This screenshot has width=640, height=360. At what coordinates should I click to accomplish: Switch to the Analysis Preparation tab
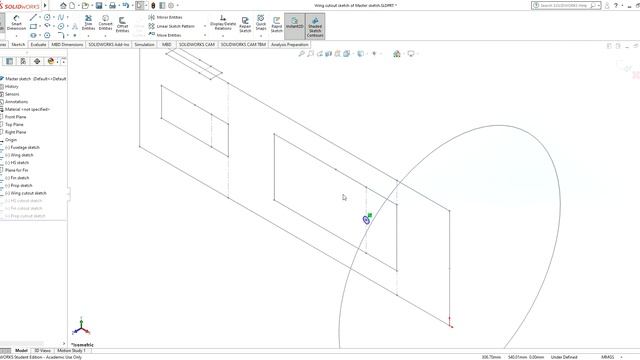pos(290,44)
